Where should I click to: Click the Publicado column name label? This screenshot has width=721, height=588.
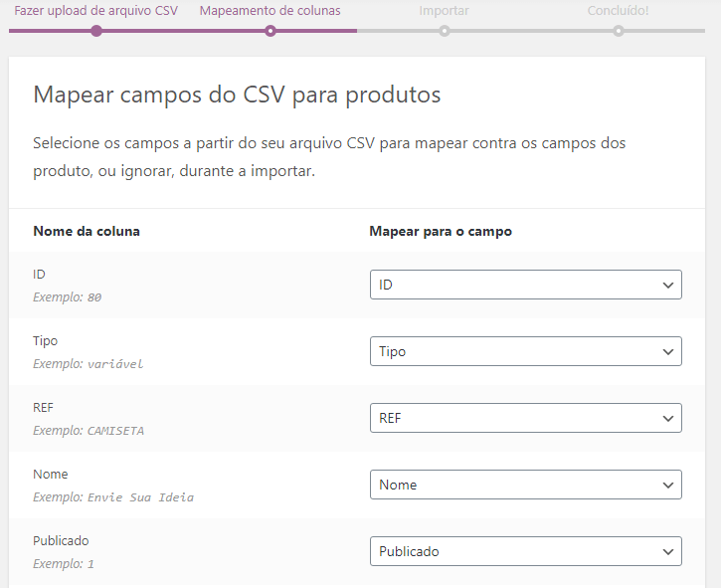pyautogui.click(x=61, y=541)
